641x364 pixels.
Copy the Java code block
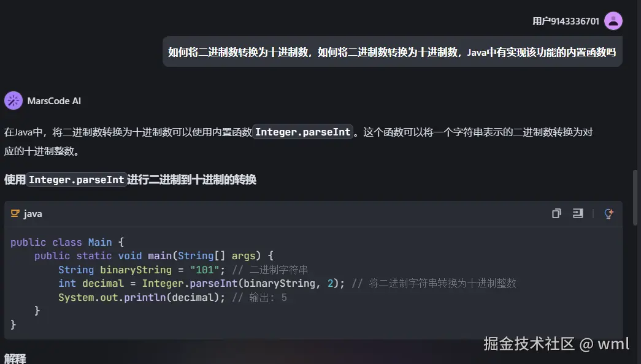click(x=556, y=213)
